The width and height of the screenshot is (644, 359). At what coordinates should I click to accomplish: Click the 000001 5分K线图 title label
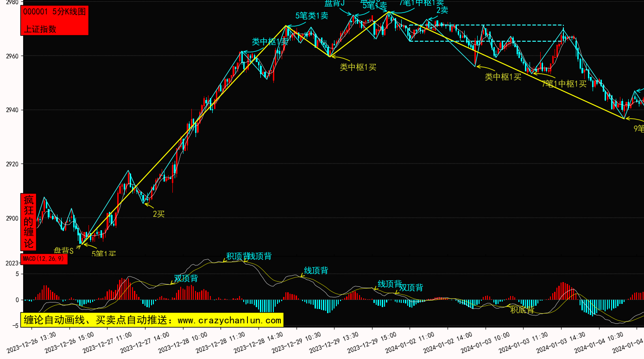coord(54,12)
